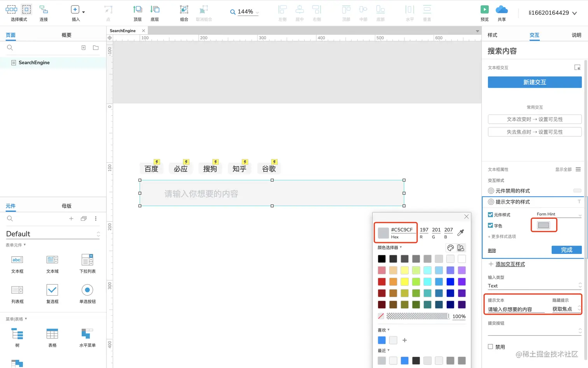Image resolution: width=588 pixels, height=368 pixels.
Task: Open the 插入 insert tool
Action: [x=75, y=10]
